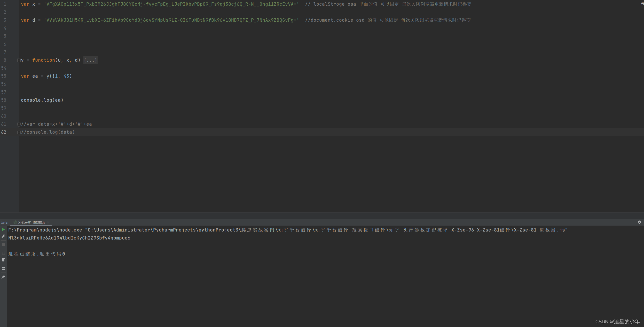
Task: Close the X-Zse-81 原数据.js run tab
Action: point(48,222)
